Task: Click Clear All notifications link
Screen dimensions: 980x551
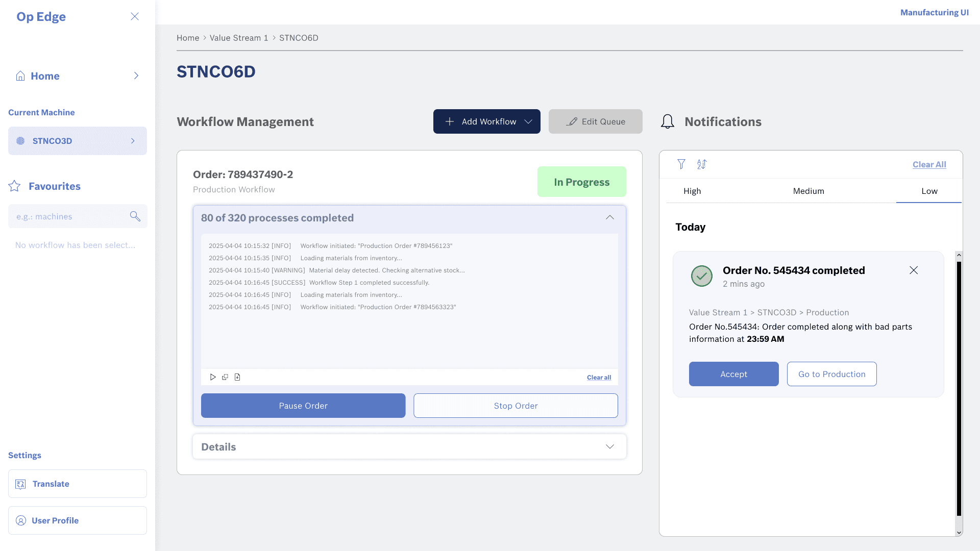Action: [929, 164]
